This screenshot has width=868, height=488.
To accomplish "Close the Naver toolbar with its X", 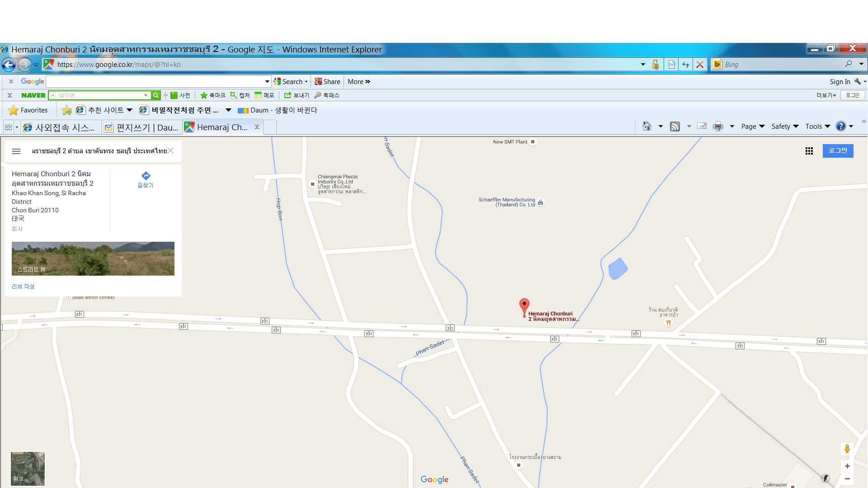I will [9, 95].
